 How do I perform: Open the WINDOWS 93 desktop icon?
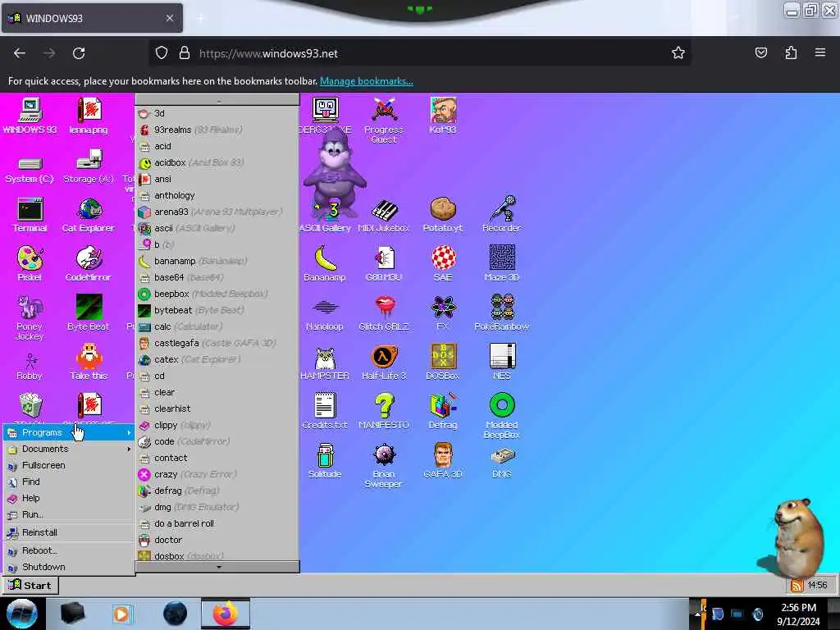pos(30,115)
